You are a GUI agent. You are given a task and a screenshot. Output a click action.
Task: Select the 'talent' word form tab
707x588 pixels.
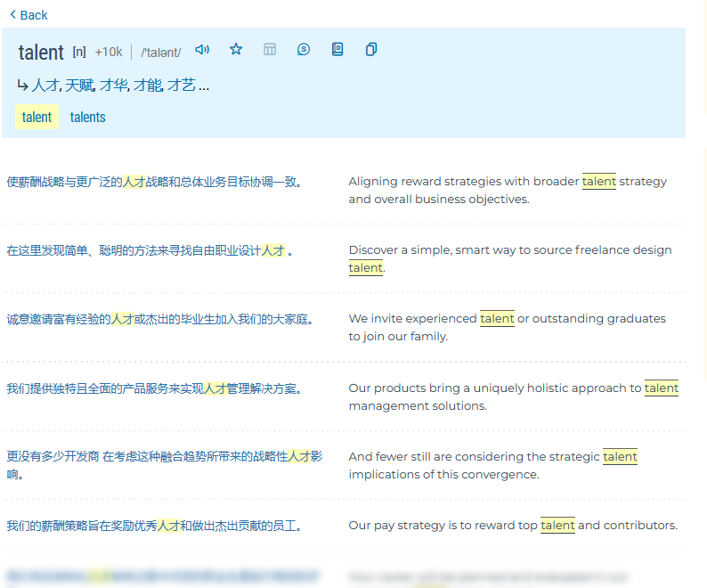pyautogui.click(x=37, y=117)
